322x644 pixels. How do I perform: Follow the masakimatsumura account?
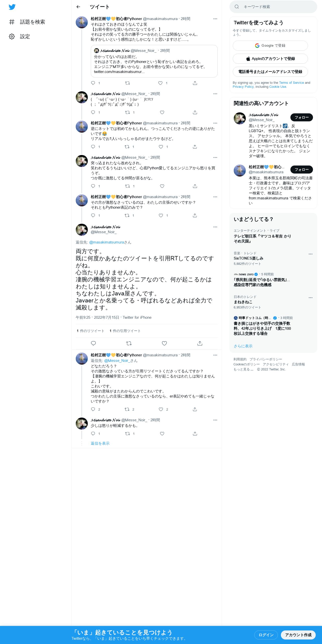coord(301,170)
